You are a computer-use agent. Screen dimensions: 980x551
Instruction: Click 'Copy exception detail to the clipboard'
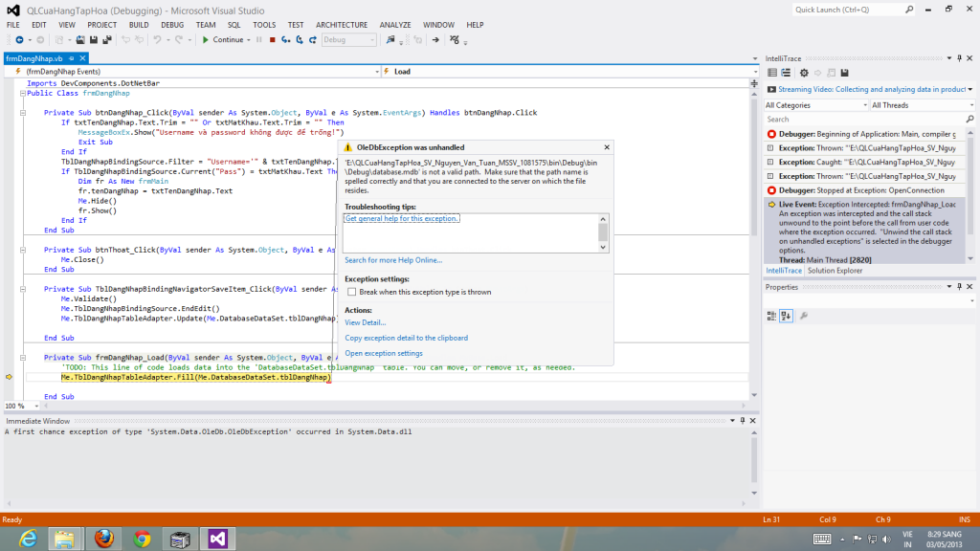pos(406,338)
